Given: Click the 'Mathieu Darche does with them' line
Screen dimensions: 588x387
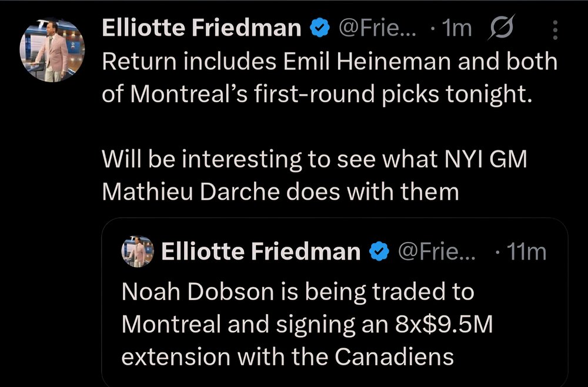Looking at the screenshot, I should (x=280, y=192).
